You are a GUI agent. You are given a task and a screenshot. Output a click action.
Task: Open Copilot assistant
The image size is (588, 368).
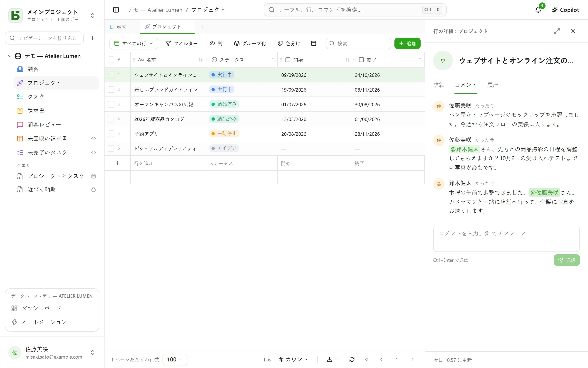[x=565, y=10]
